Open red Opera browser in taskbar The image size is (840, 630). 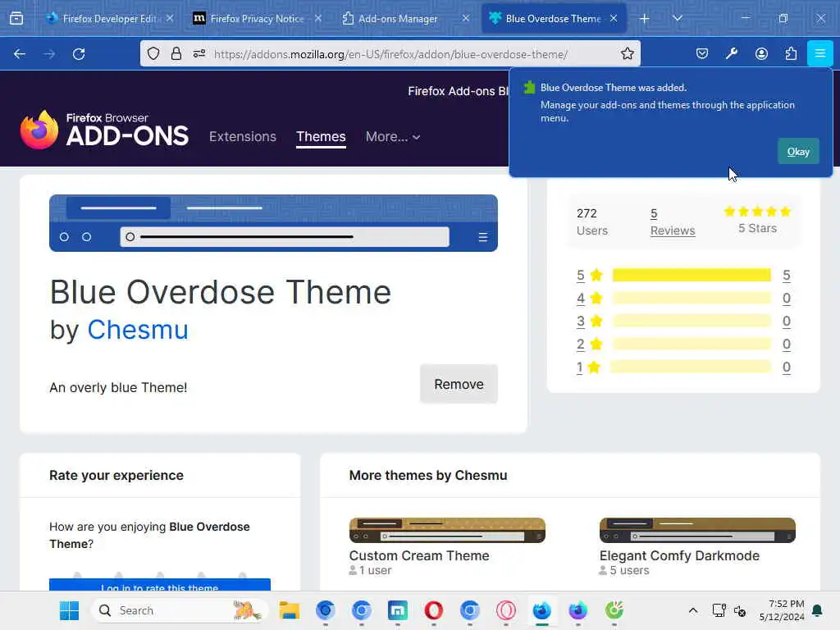point(433,610)
